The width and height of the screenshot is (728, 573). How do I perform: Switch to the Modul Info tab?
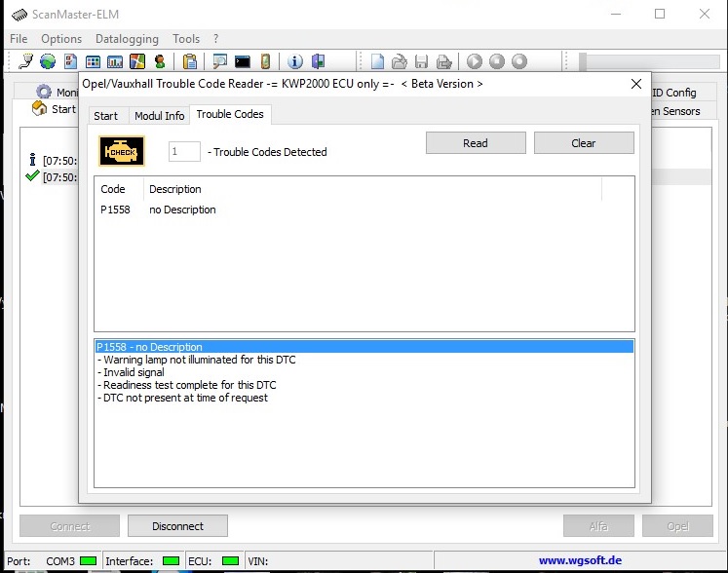(159, 115)
